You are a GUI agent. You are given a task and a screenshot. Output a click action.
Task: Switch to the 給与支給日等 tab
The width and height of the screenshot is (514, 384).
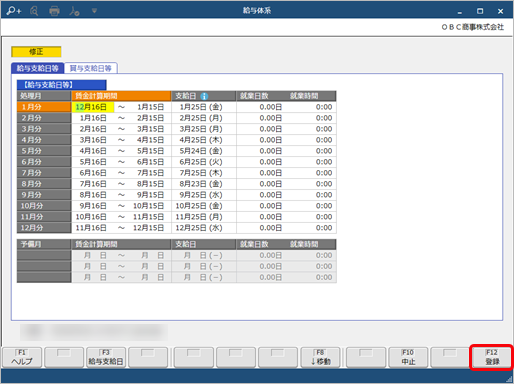[37, 68]
